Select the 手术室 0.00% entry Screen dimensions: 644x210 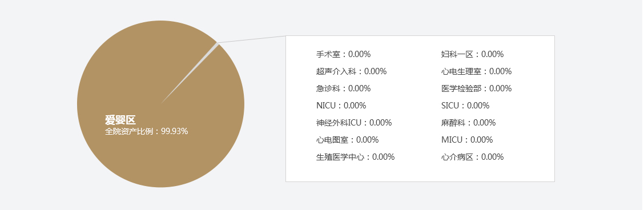pos(343,54)
